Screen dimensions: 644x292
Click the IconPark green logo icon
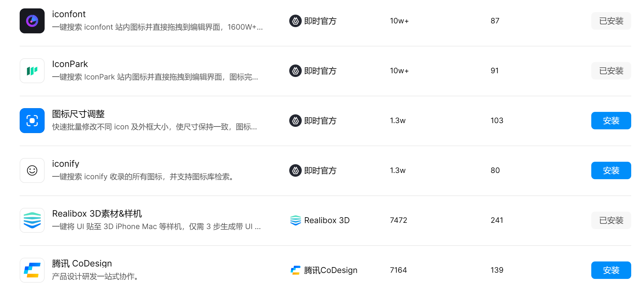click(x=32, y=71)
